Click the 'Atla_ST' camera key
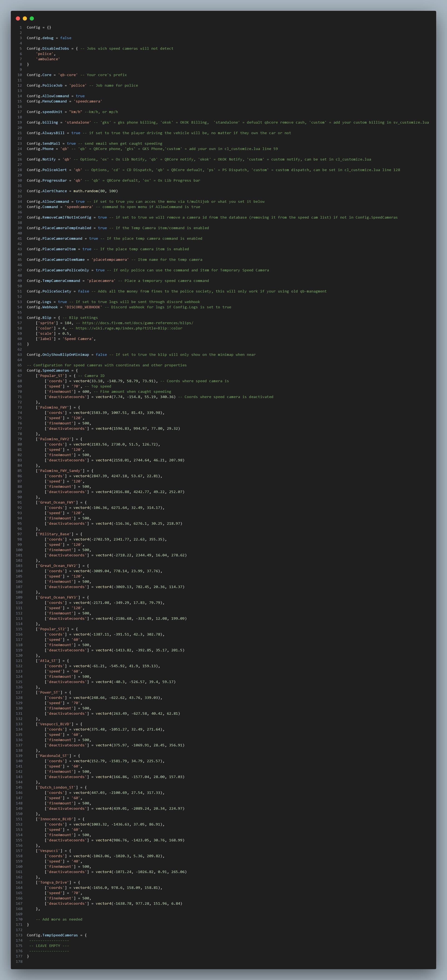This screenshot has width=447, height=980. 49,661
